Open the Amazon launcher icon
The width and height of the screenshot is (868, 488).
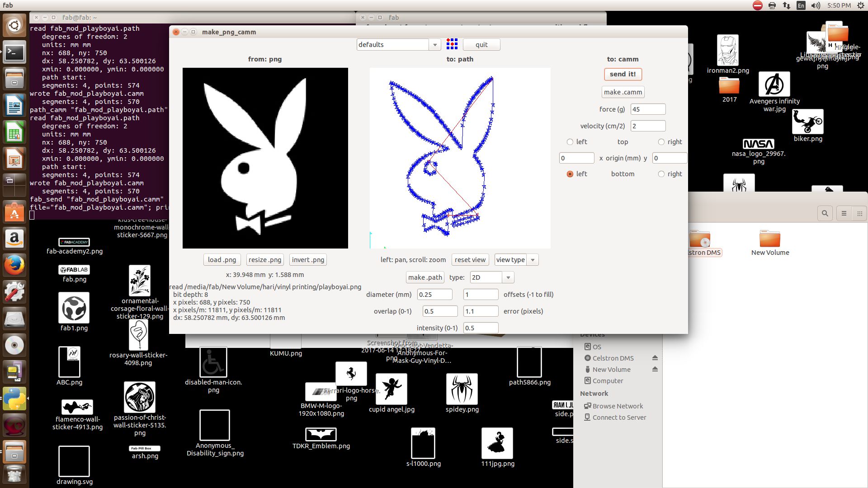tap(14, 239)
